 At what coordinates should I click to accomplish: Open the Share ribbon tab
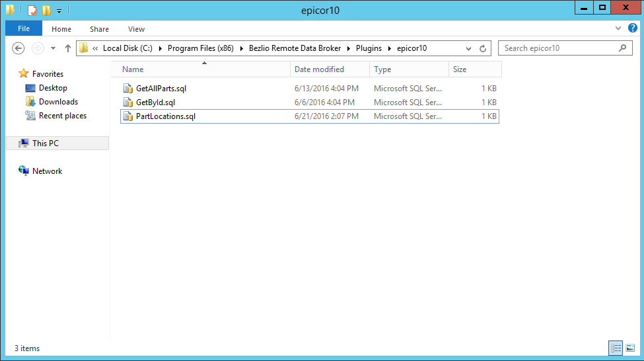pos(99,29)
